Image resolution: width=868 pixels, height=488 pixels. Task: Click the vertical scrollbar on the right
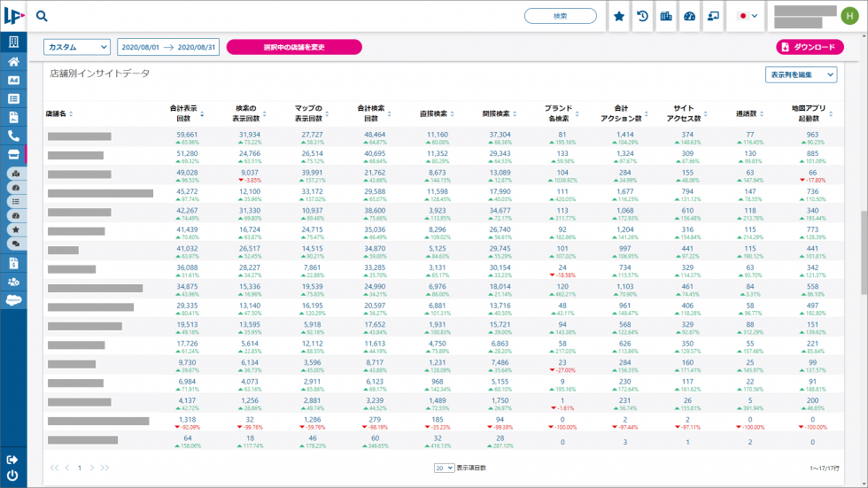pos(864,252)
